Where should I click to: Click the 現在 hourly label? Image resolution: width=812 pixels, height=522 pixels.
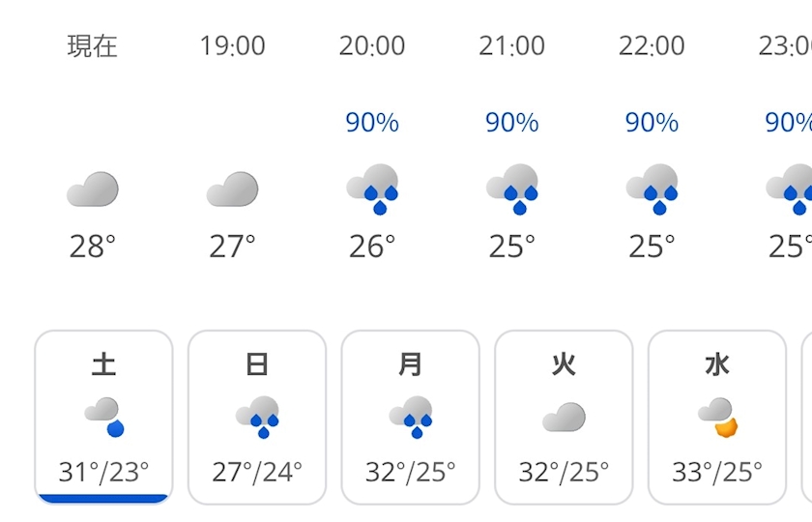click(x=93, y=46)
